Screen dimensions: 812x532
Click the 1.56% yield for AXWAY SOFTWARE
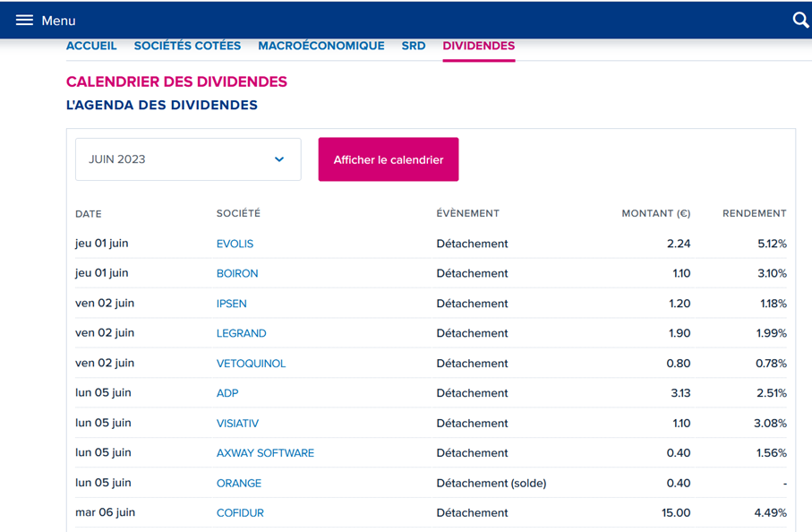pos(772,453)
